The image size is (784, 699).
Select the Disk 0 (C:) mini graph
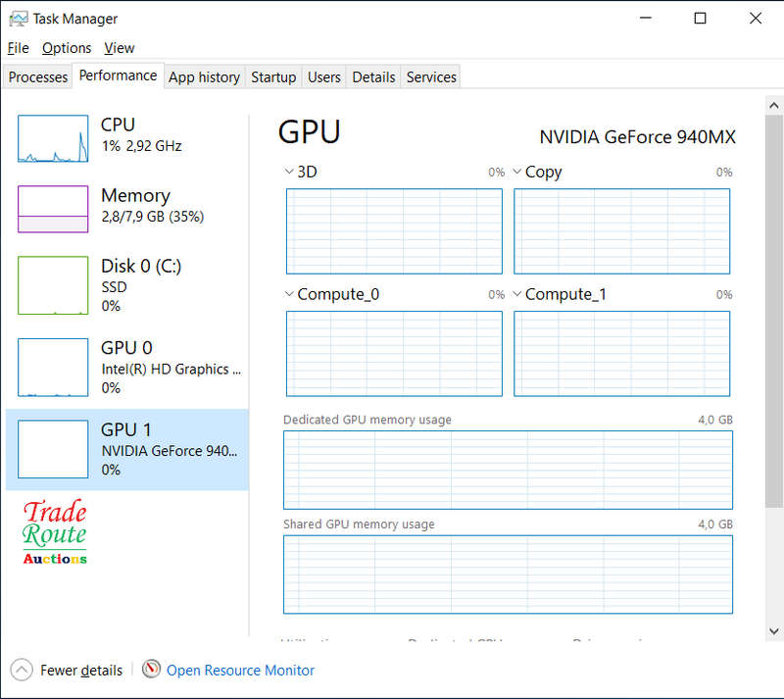click(53, 285)
